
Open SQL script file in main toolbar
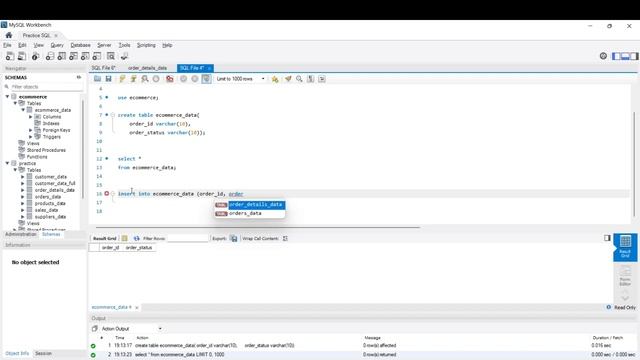pos(22,56)
